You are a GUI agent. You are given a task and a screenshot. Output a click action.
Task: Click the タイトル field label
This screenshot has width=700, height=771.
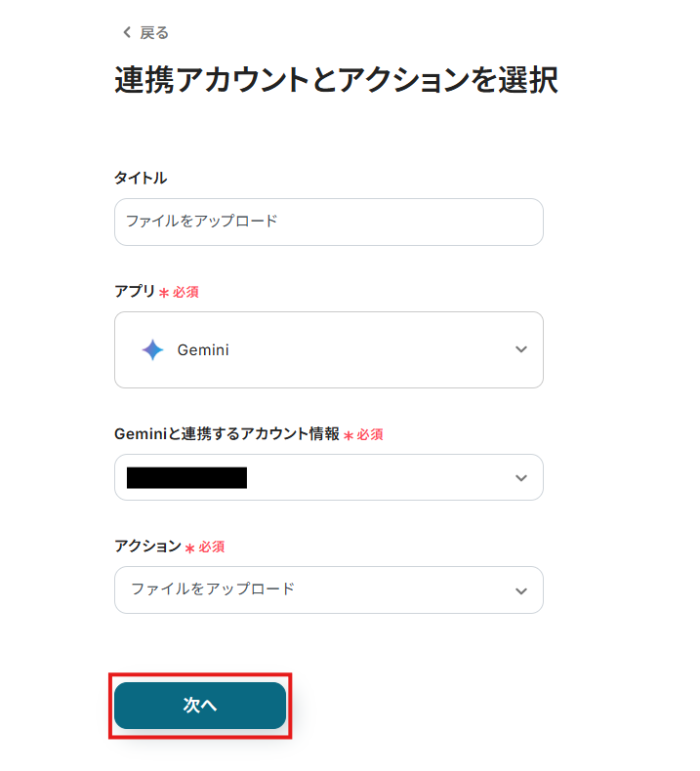click(141, 178)
